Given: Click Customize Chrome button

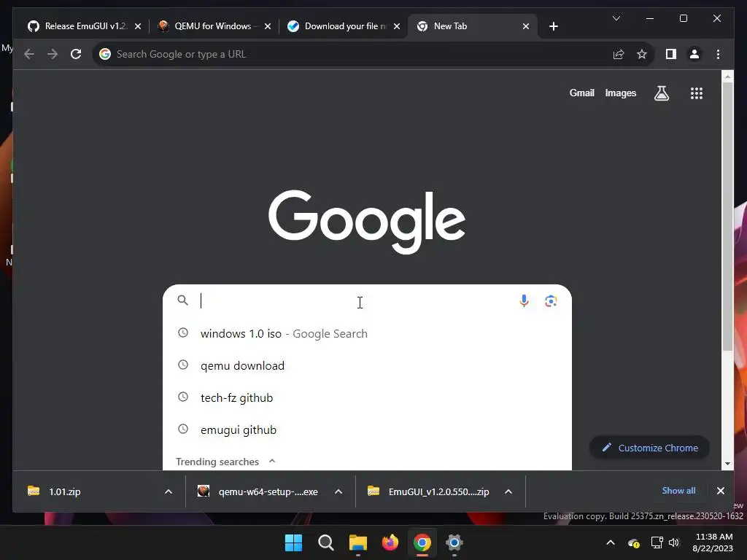Looking at the screenshot, I should point(649,448).
